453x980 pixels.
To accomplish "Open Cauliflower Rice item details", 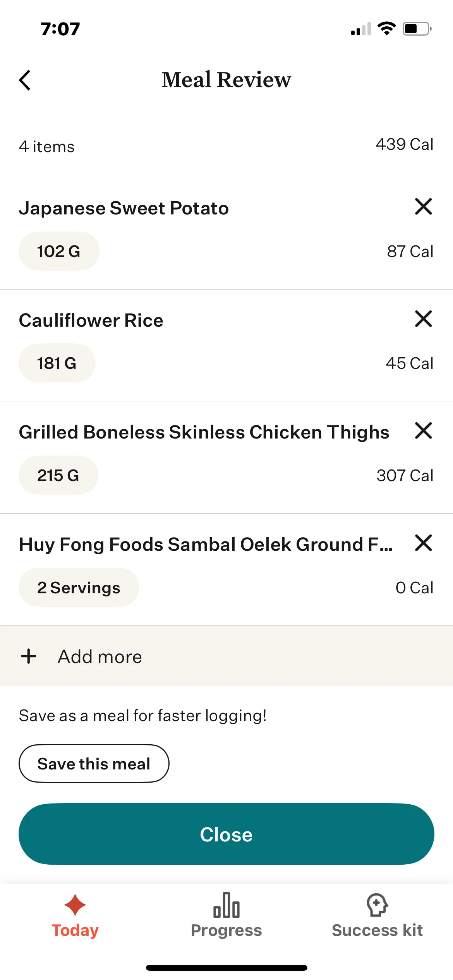I will [x=91, y=320].
